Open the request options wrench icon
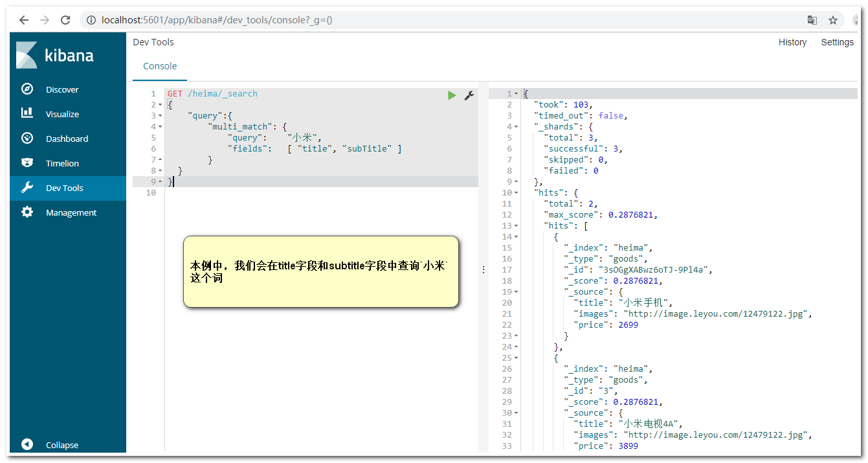This screenshot has width=868, height=463. [x=469, y=95]
